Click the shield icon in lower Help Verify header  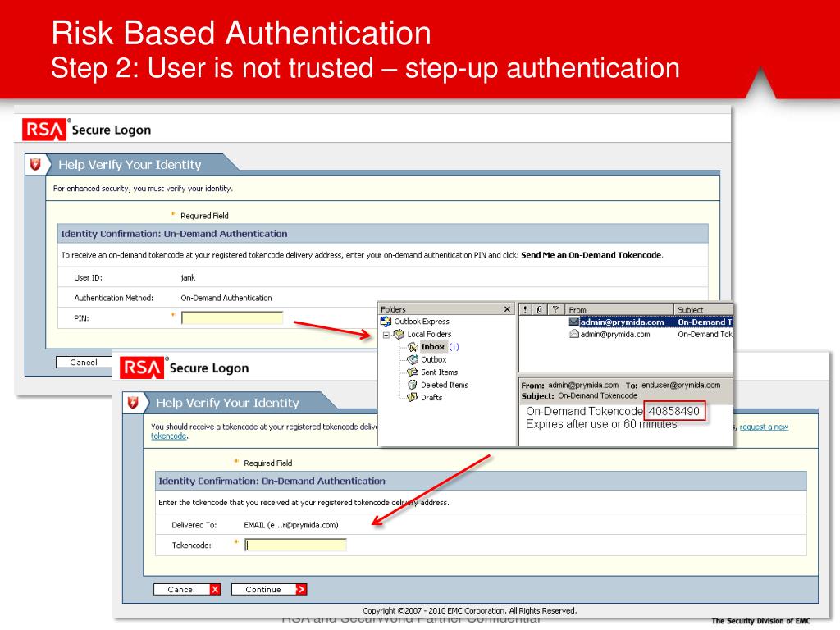point(133,403)
